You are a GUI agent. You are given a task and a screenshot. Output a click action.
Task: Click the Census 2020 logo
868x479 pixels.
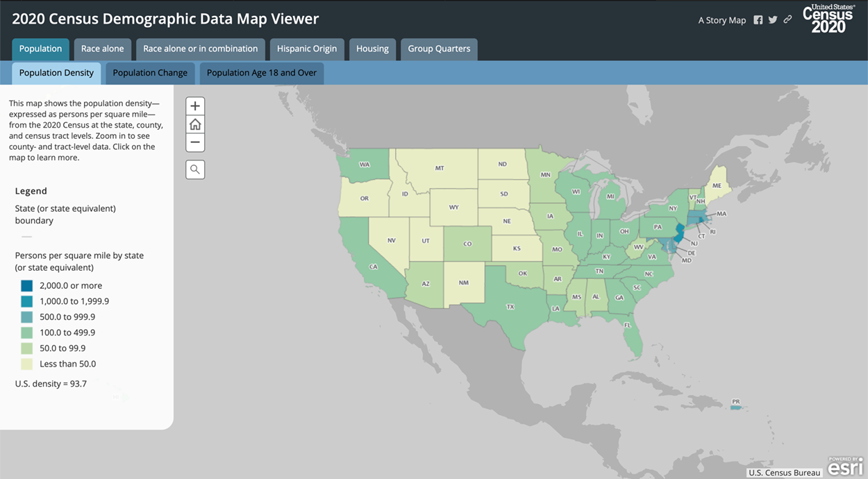pos(828,19)
